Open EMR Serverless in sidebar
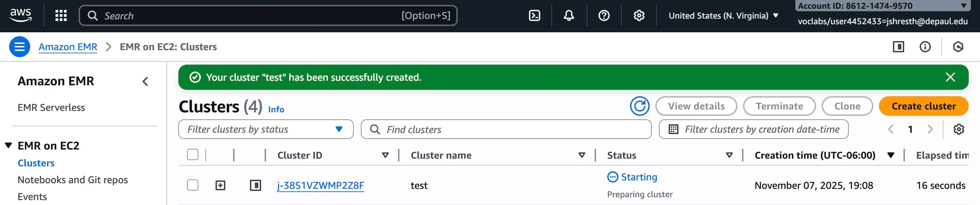This screenshot has height=205, width=980. tap(51, 108)
